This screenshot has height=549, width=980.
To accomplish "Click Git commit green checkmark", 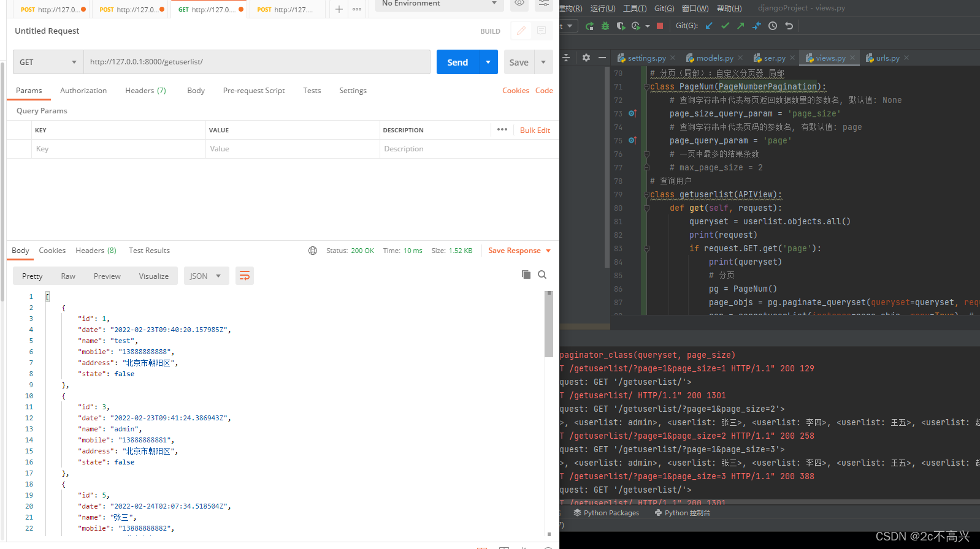I will point(725,26).
